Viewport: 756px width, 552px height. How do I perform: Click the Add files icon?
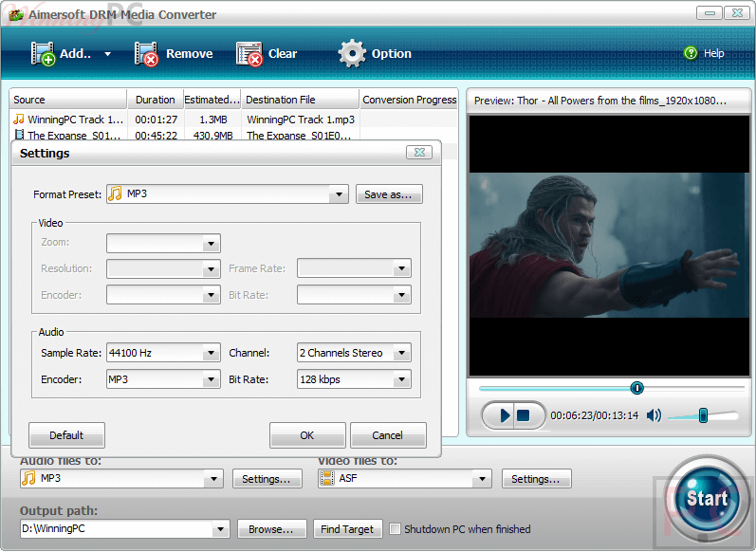coord(43,53)
